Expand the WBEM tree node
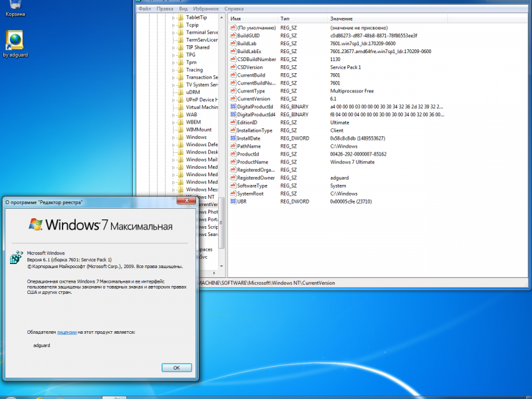The image size is (532, 399). (x=174, y=122)
